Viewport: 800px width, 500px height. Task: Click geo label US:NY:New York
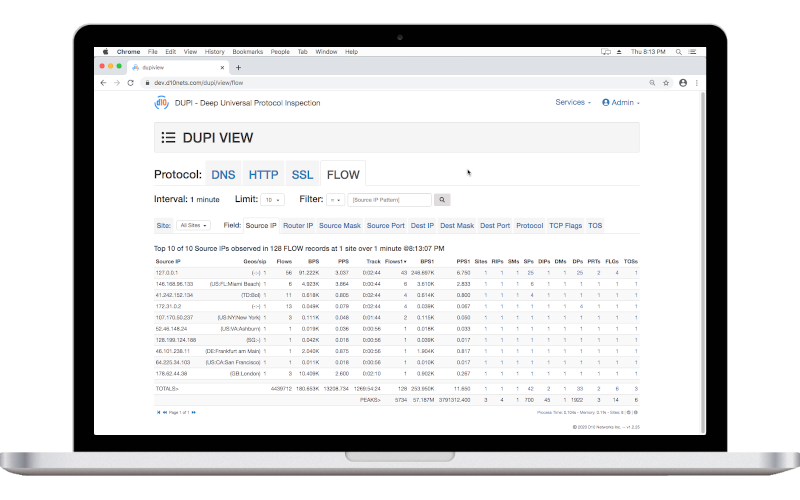coord(239,318)
